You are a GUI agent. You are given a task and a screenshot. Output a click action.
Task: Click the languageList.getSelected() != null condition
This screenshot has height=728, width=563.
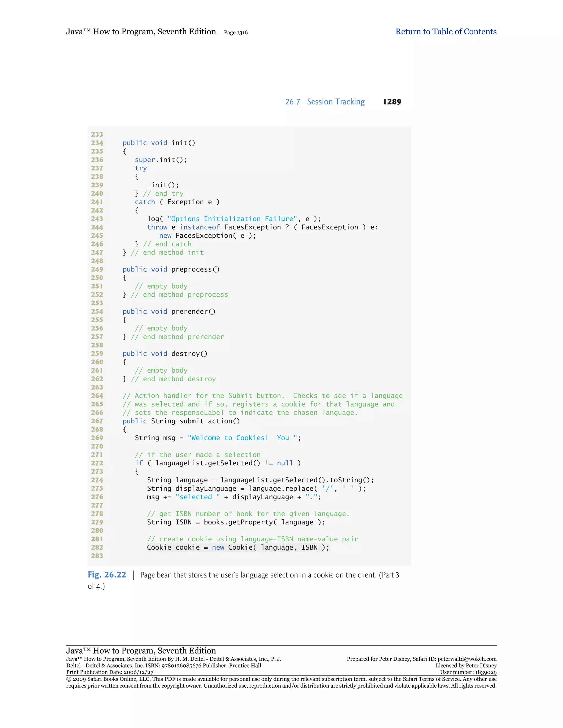click(223, 463)
